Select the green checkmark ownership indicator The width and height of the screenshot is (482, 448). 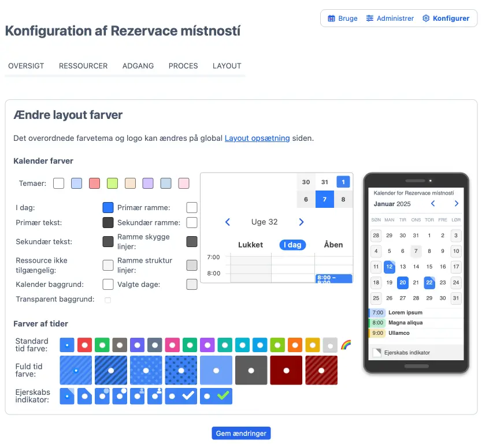216,396
